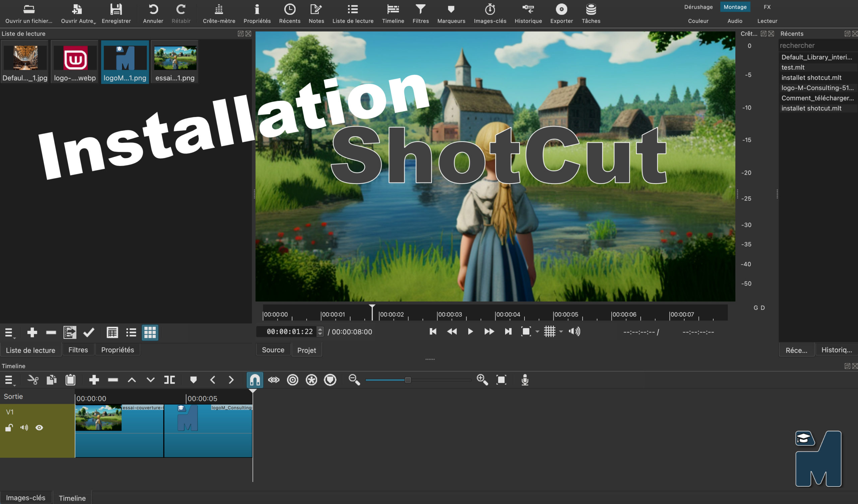Cut timeline selection with scissors icon
The height and width of the screenshot is (504, 858).
pos(33,380)
